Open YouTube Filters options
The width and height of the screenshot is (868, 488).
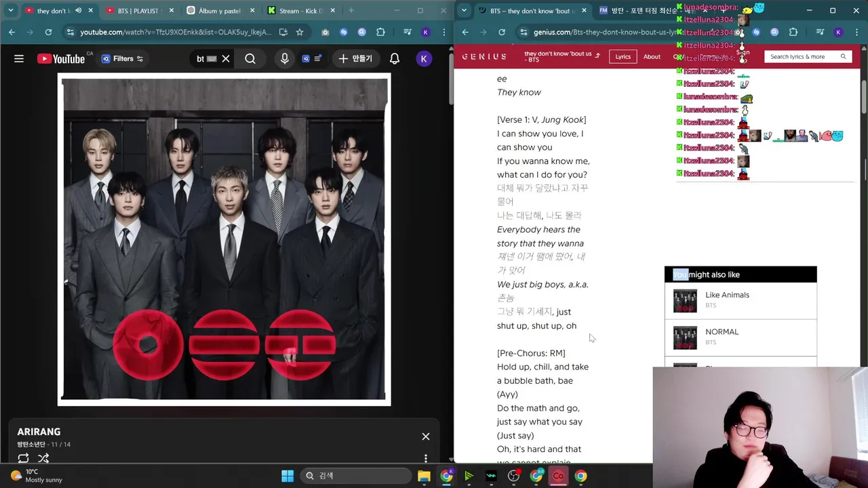(x=123, y=59)
